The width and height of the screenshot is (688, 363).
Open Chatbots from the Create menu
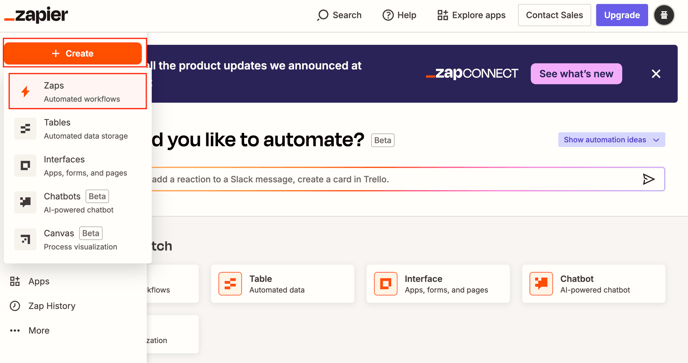pos(78,202)
